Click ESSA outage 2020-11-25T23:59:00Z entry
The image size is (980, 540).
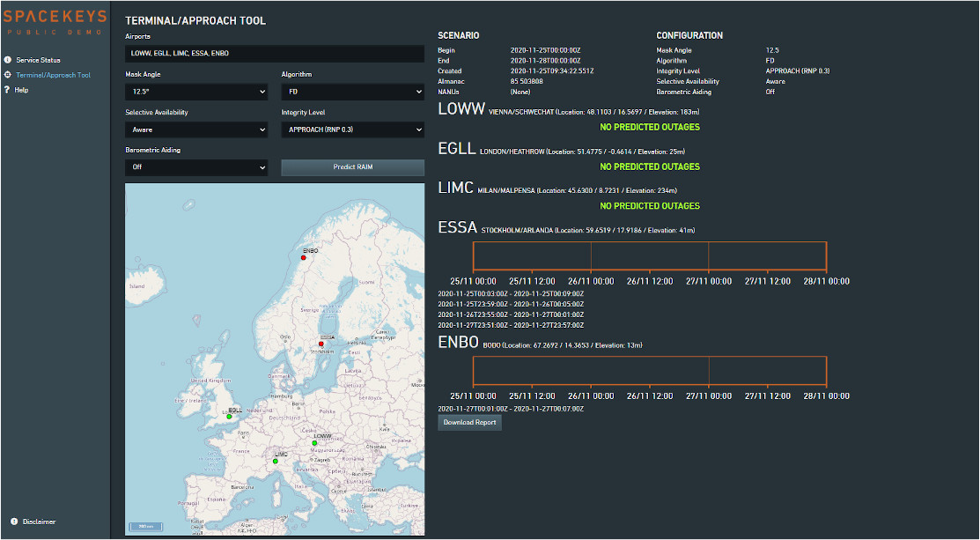click(512, 305)
